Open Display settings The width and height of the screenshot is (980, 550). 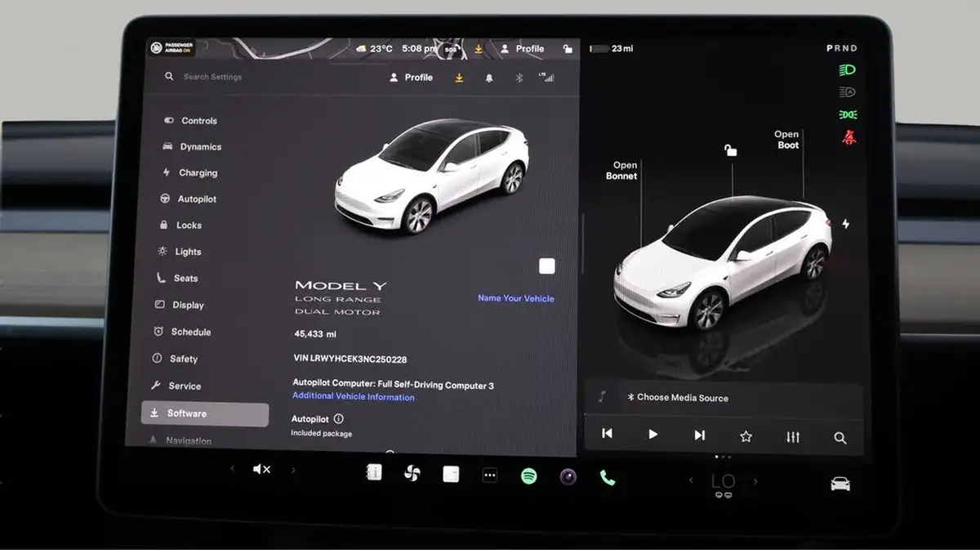[x=179, y=305]
